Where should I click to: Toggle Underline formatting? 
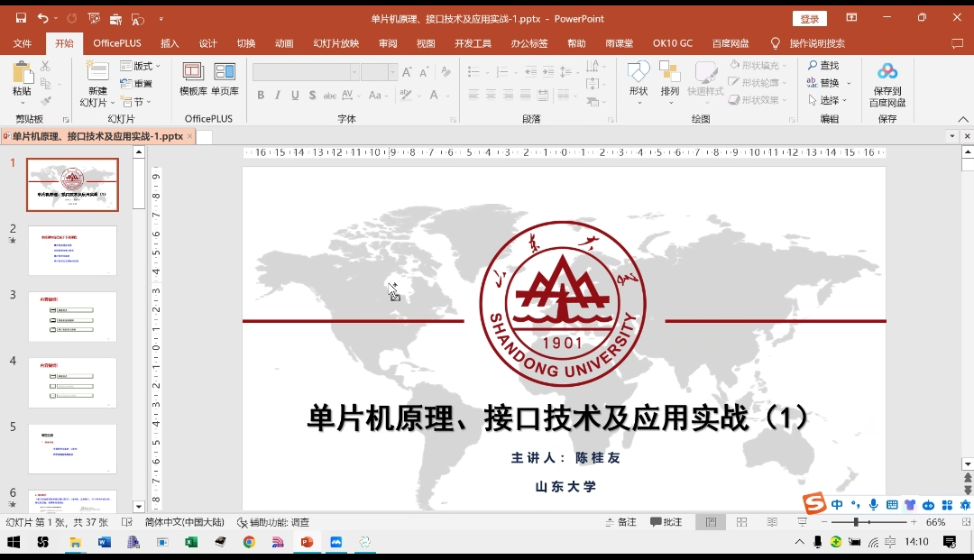point(295,95)
